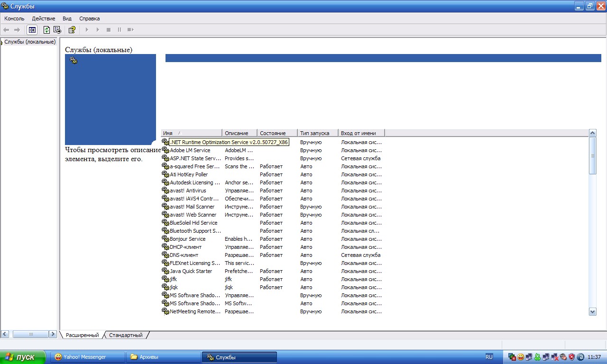
Task: Click the gear icon beside NetMeeting Remote
Action: click(166, 311)
